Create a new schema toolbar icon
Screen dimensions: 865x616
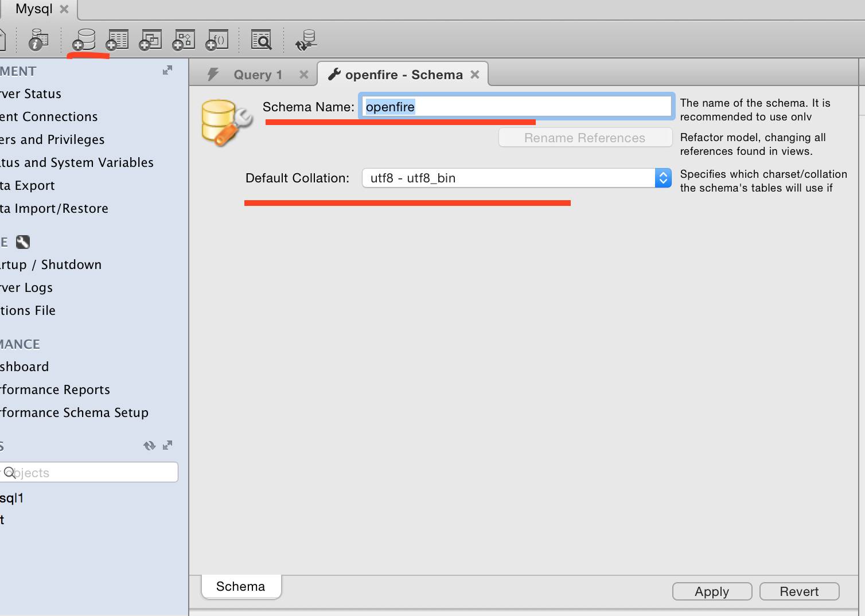point(84,40)
